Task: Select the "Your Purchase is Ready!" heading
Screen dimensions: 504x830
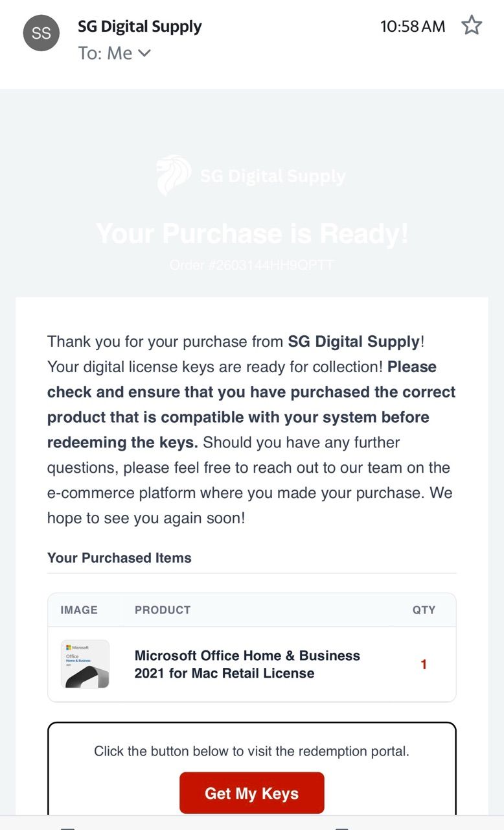Action: 252,233
